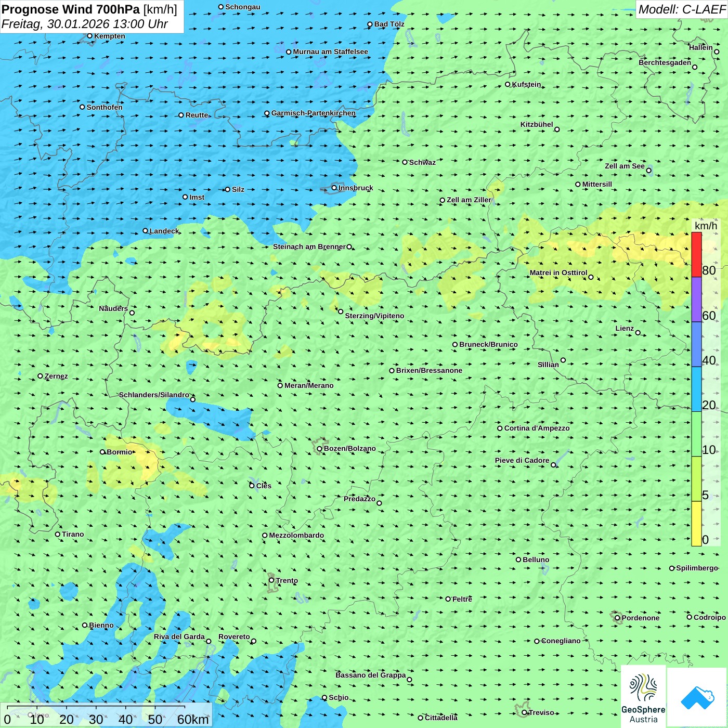Image resolution: width=728 pixels, height=728 pixels.
Task: Click the Bassano del Grappa label
Action: pyautogui.click(x=371, y=675)
